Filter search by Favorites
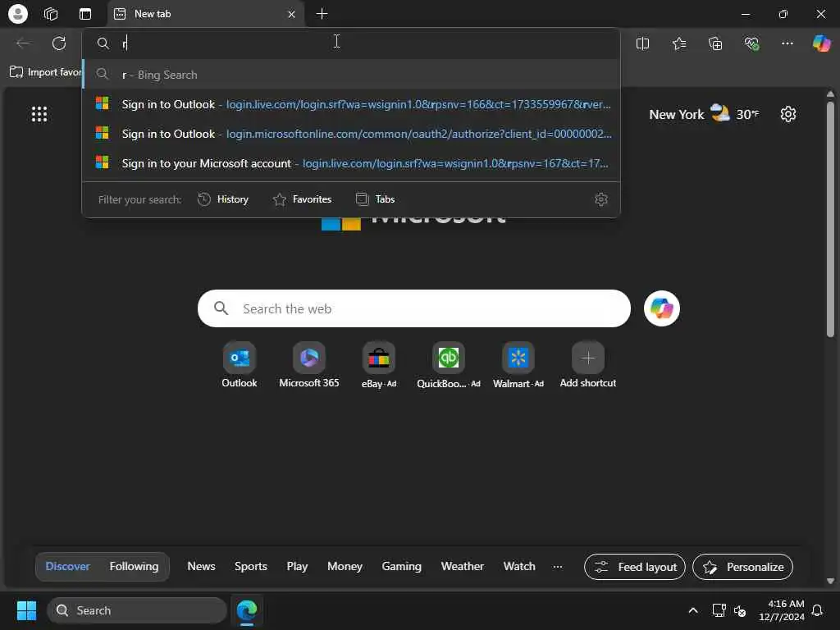Viewport: 840px width, 630px height. tap(302, 199)
